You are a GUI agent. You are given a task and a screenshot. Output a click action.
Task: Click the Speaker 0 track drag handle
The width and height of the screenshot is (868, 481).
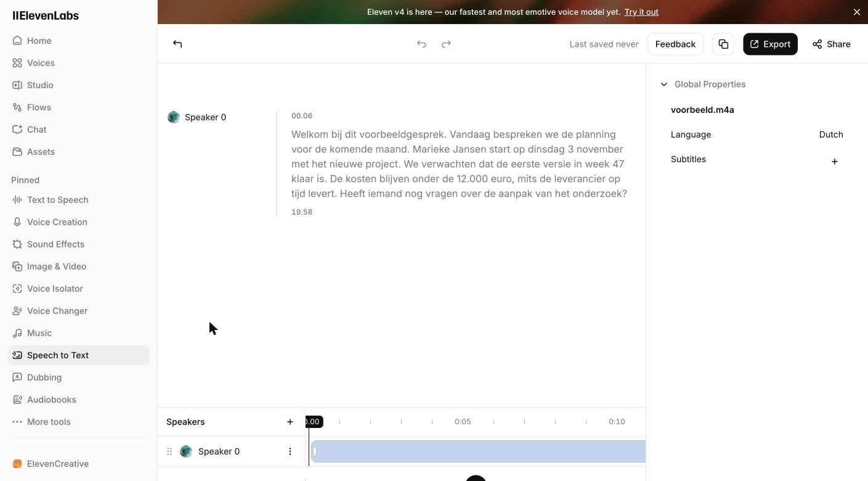click(169, 451)
